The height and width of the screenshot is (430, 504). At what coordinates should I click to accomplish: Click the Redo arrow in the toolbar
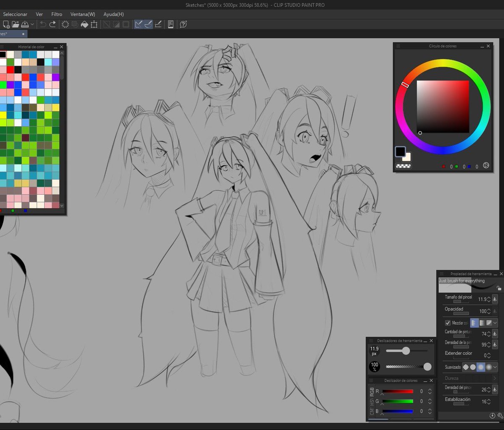point(52,24)
